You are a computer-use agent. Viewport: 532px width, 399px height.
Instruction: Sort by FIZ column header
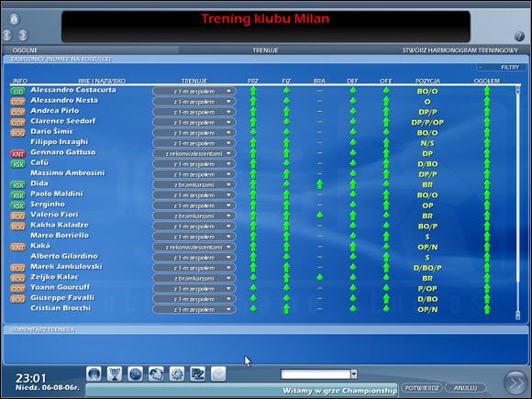[x=286, y=81]
